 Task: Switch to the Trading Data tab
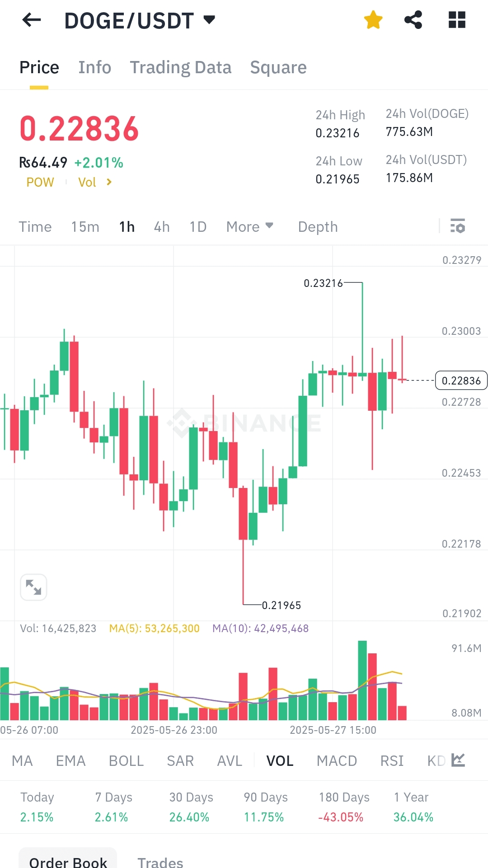[x=181, y=67]
